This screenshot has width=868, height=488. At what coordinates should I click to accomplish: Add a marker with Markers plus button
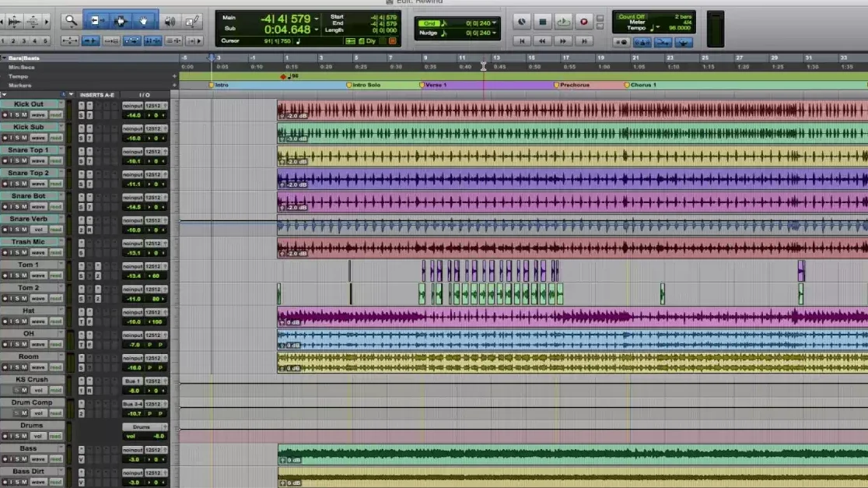pos(174,86)
